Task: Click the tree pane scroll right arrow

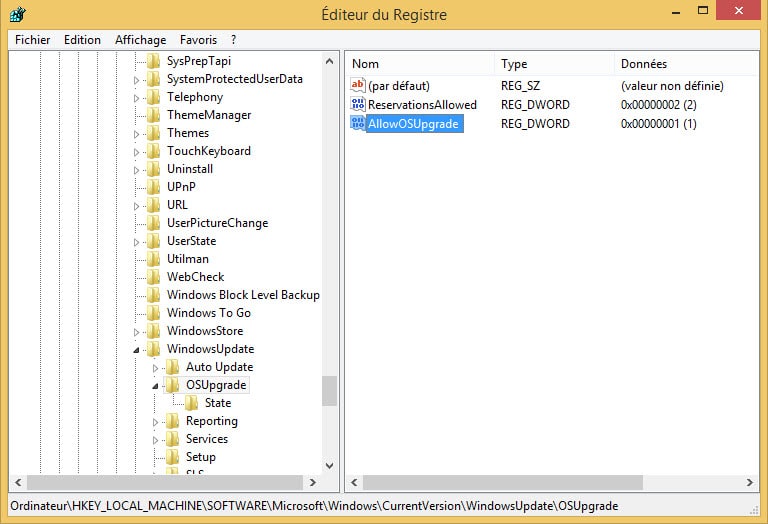Action: tap(313, 482)
